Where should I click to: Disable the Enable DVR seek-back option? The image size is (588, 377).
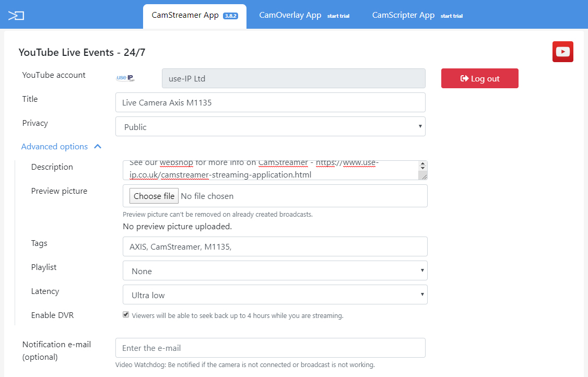pos(126,314)
